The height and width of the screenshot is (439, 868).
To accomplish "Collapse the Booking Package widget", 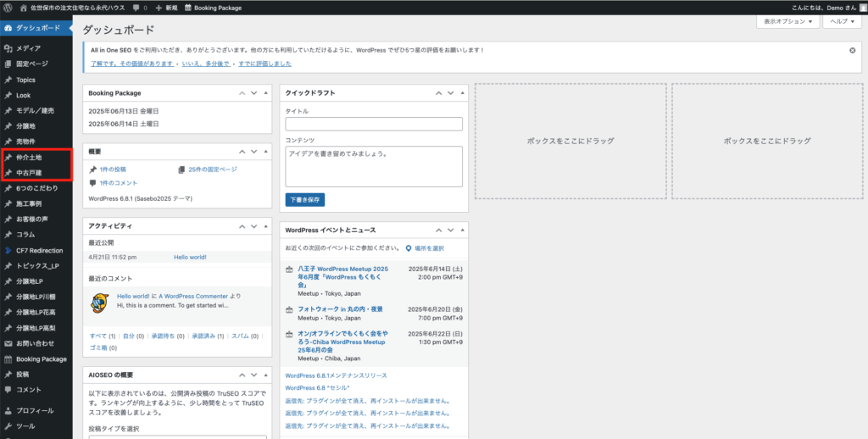I will click(265, 93).
